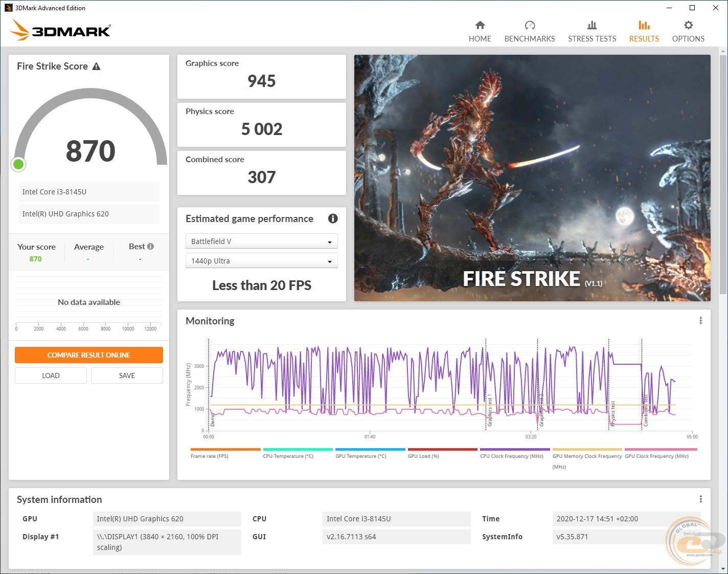Toggle the GPU Load legend item
Viewport: 728px width, 574px height.
[x=423, y=456]
